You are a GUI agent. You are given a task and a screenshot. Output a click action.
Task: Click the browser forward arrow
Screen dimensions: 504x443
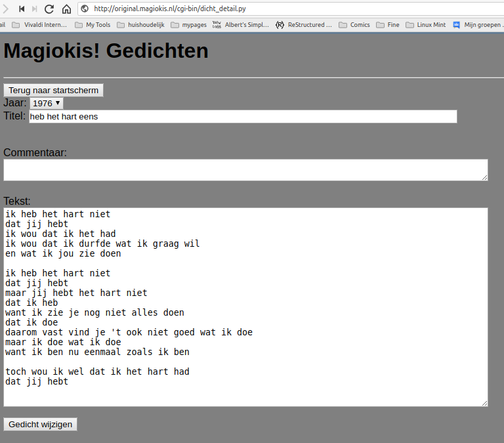(x=5, y=9)
